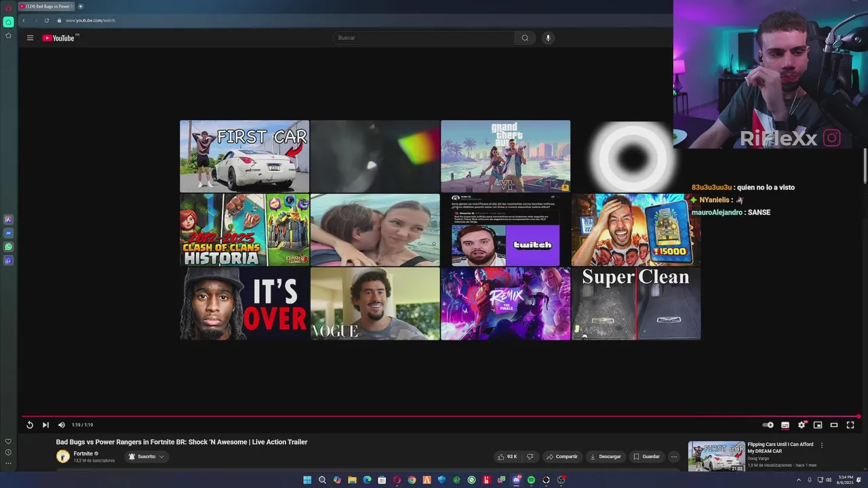This screenshot has height=488, width=868.
Task: Open the Fortnite channel name link
Action: pos(83,453)
